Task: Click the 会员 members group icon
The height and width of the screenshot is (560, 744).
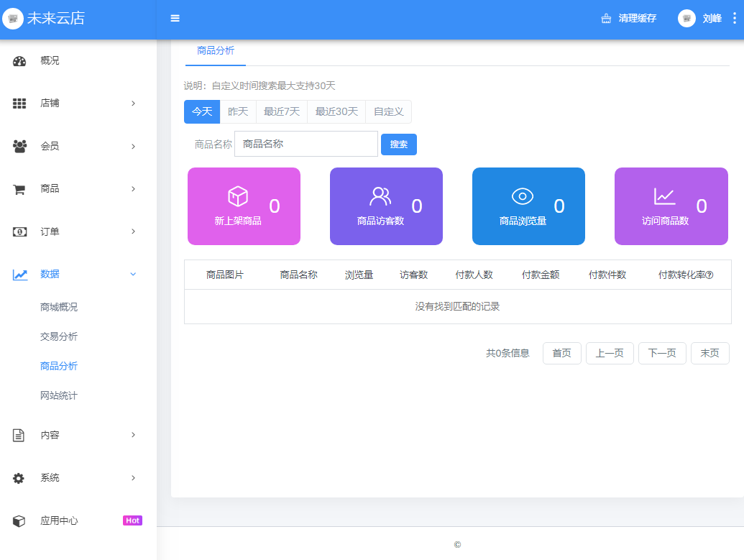Action: 19,146
